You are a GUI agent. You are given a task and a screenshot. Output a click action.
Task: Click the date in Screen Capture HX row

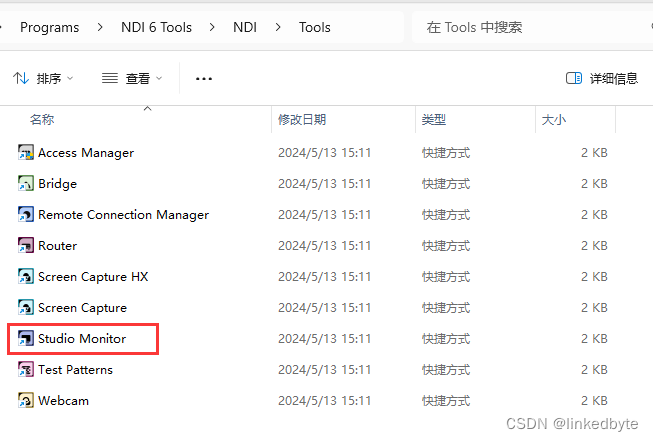tap(324, 277)
